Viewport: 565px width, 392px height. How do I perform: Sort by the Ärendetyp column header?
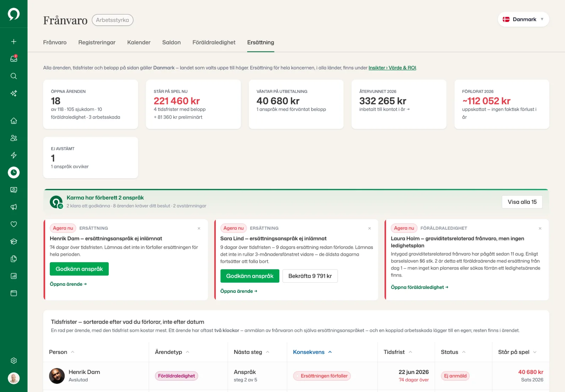click(x=172, y=352)
